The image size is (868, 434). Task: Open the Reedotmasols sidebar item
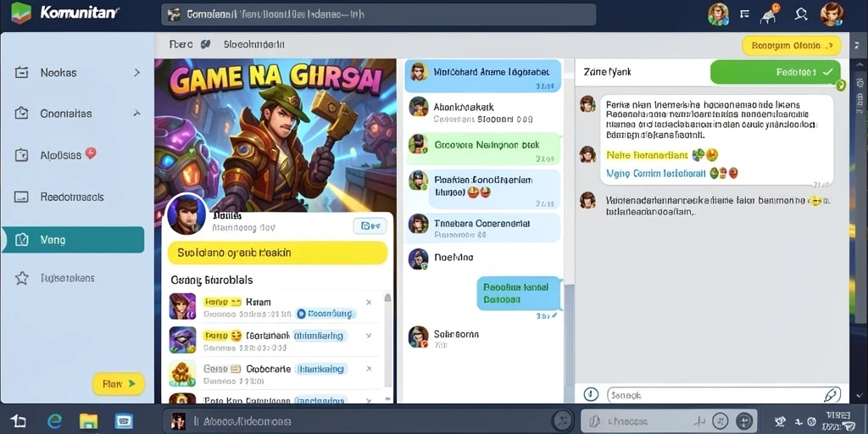click(x=76, y=197)
